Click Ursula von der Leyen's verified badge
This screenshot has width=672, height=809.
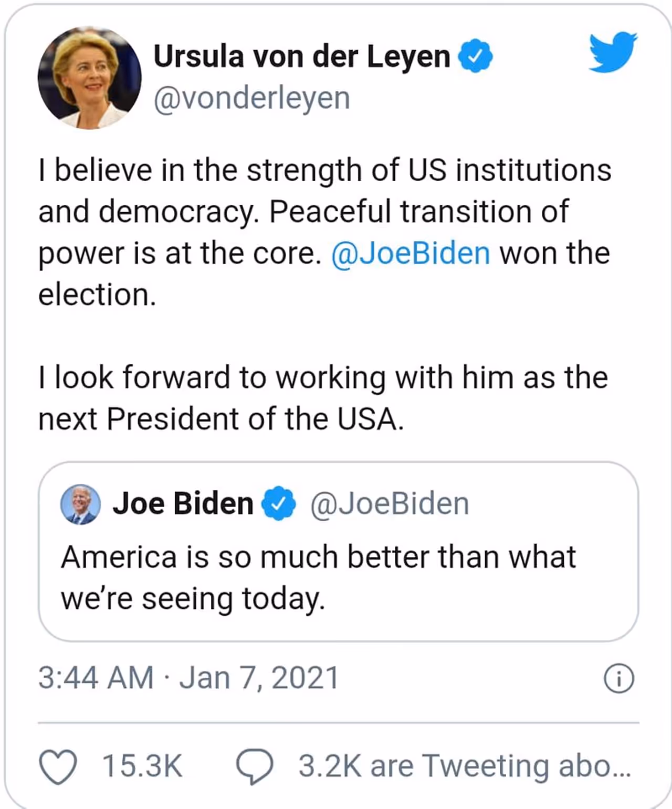click(476, 56)
